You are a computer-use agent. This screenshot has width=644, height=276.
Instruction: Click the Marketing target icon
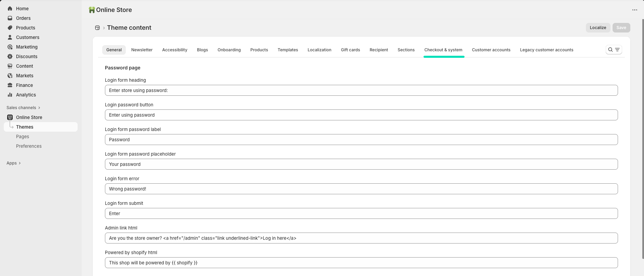(10, 47)
